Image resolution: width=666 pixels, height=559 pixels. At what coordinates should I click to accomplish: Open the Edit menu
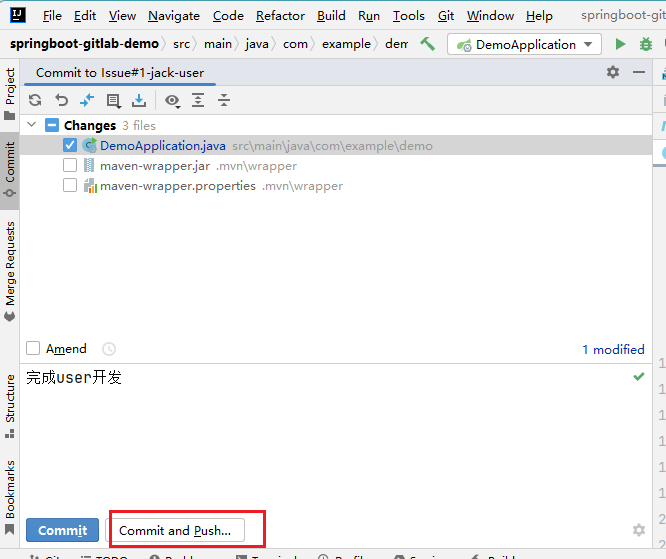click(x=85, y=16)
